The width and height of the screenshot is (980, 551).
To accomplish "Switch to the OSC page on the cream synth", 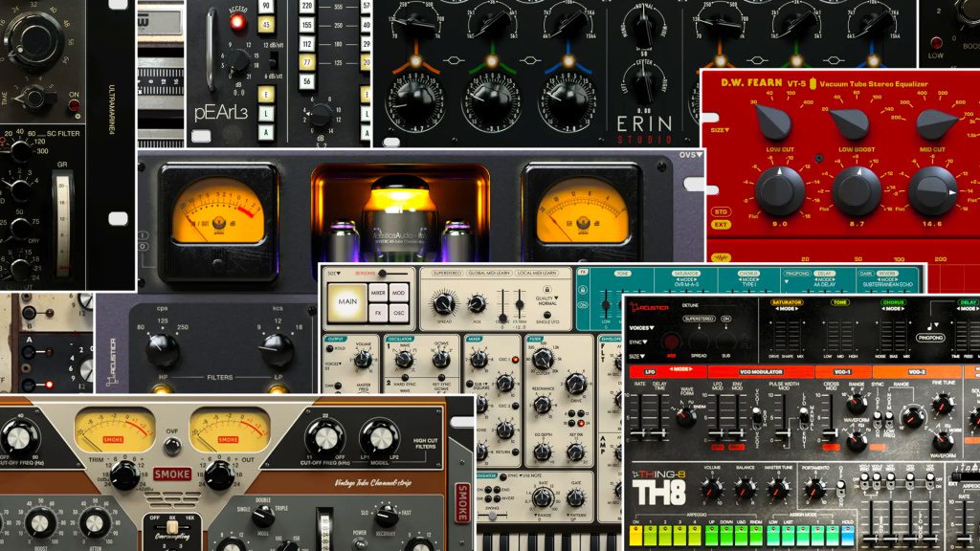I will tap(399, 313).
